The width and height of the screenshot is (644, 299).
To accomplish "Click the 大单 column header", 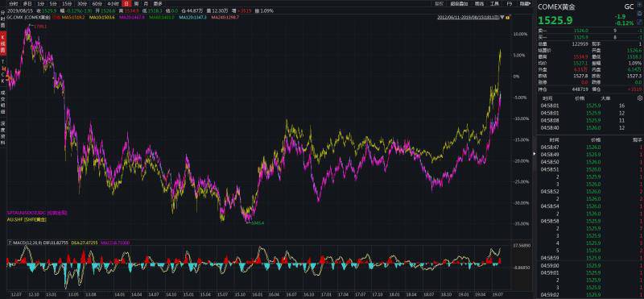I will click(x=605, y=98).
